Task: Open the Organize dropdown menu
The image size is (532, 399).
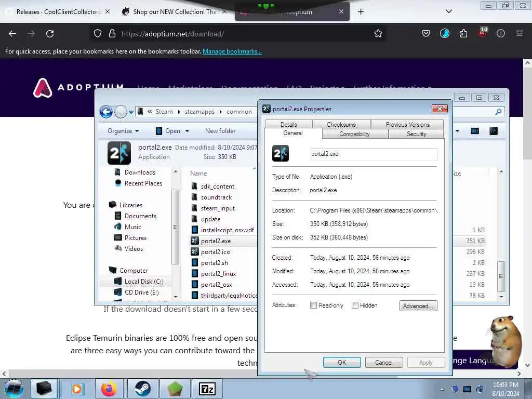Action: tap(123, 131)
